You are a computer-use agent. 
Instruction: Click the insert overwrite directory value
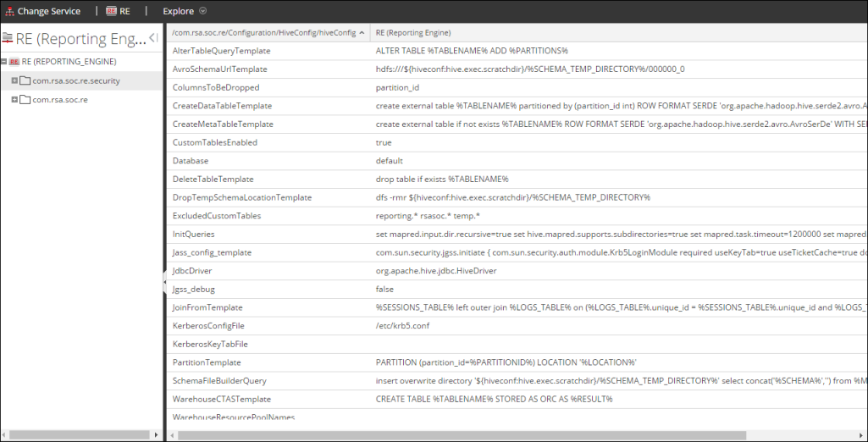(620, 381)
